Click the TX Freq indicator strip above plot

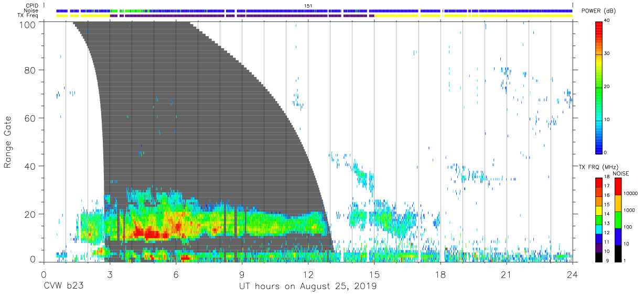click(315, 16)
